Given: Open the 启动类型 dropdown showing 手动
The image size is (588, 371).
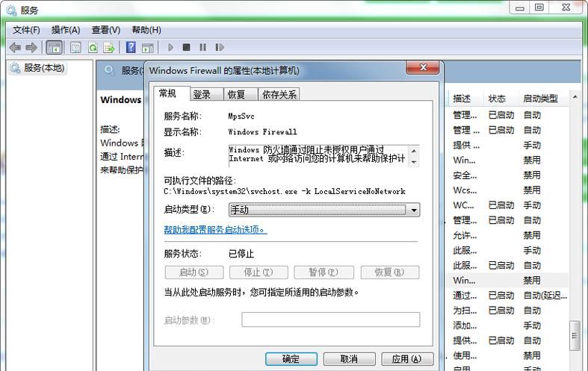Looking at the screenshot, I should tap(324, 210).
